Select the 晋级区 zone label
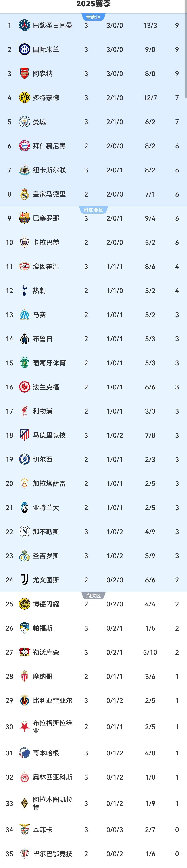Viewport: 187px width, 868px height. 93,17
